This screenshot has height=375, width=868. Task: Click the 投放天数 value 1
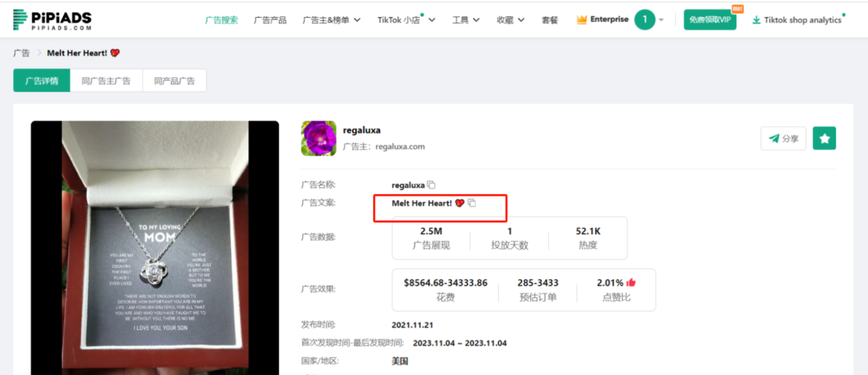[x=510, y=231]
